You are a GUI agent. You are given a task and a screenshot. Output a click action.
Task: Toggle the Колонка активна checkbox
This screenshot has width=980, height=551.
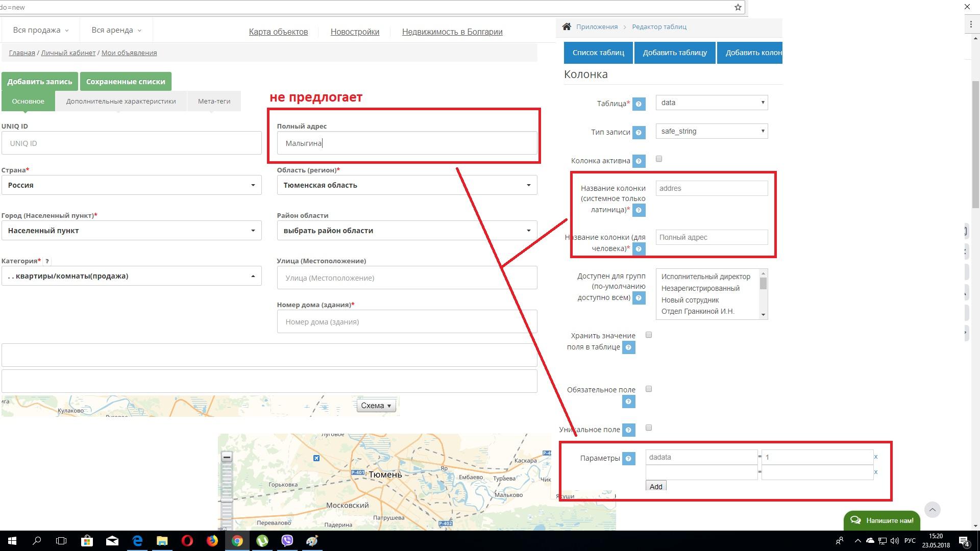(659, 159)
